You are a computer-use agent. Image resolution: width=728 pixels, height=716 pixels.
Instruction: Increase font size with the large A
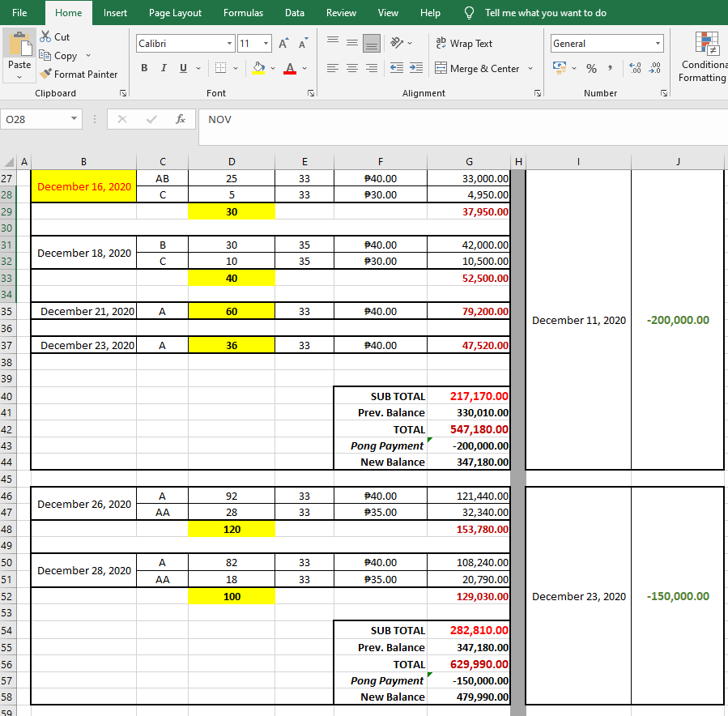pyautogui.click(x=283, y=43)
